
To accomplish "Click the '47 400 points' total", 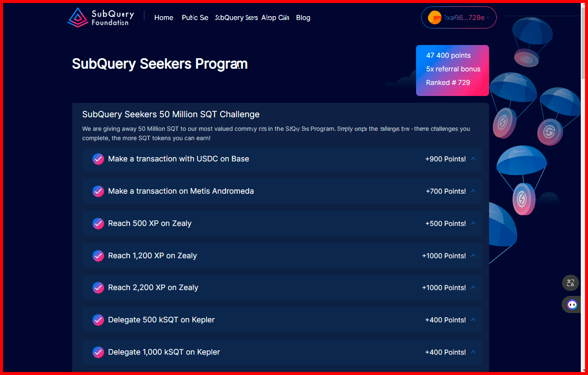I will [x=448, y=55].
